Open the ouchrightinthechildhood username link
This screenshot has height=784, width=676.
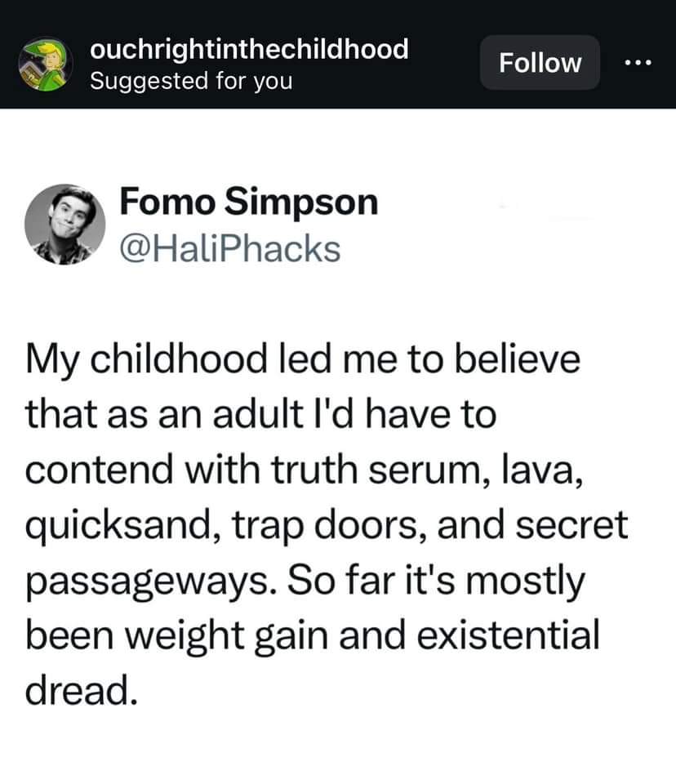pos(249,49)
